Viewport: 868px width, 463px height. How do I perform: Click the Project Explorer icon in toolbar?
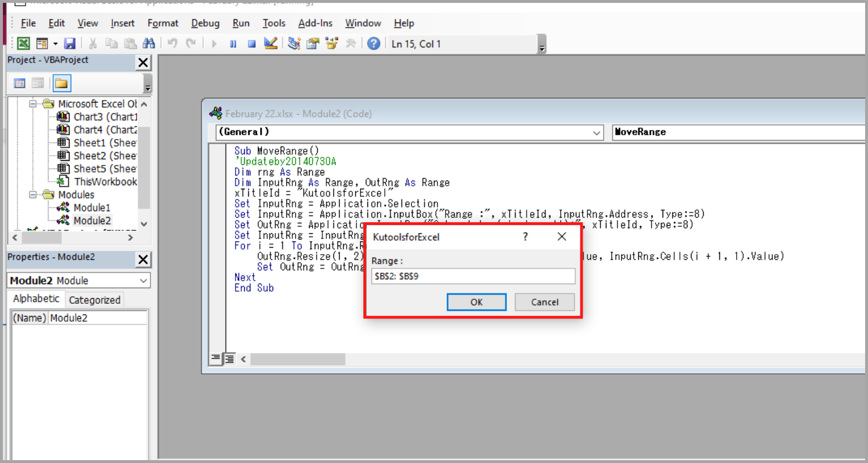(293, 43)
